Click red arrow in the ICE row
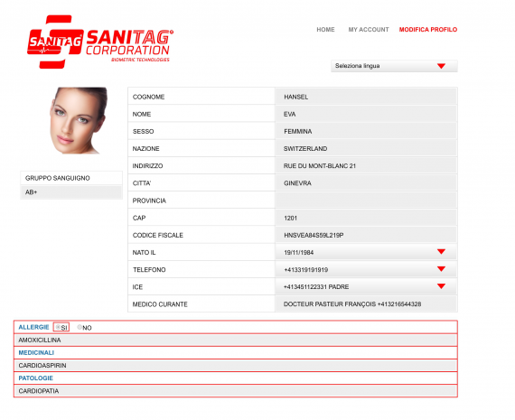Screen dimensions: 515x420 pyautogui.click(x=441, y=286)
